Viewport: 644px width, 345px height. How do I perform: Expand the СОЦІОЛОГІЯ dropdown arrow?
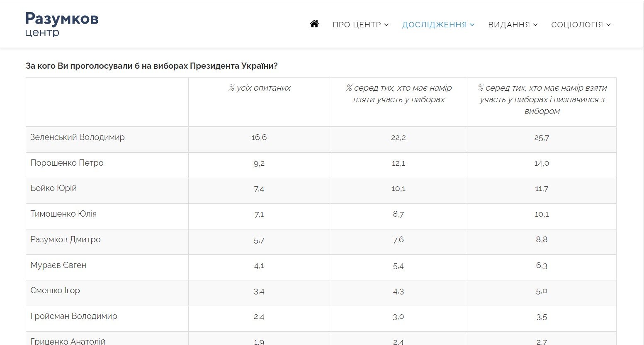coord(608,25)
